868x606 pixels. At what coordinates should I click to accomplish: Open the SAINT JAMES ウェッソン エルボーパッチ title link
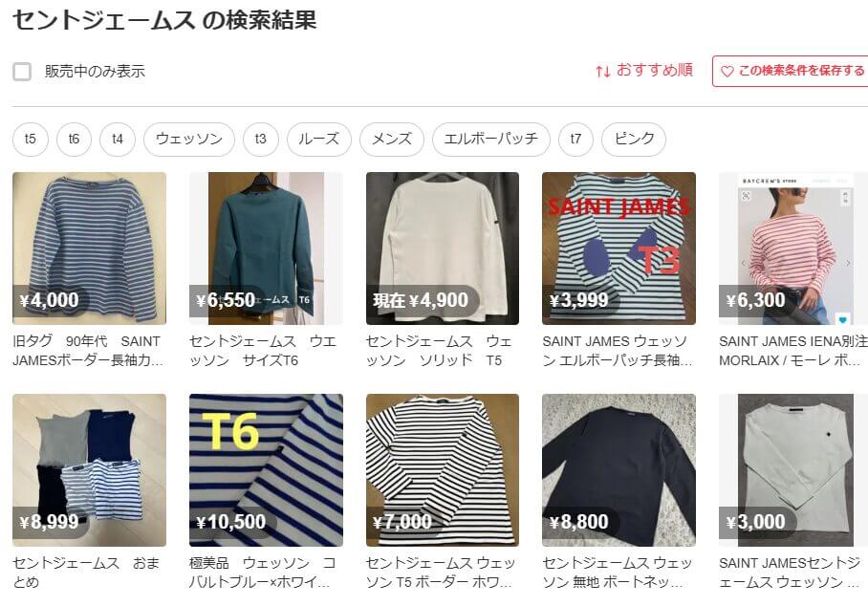(618, 351)
